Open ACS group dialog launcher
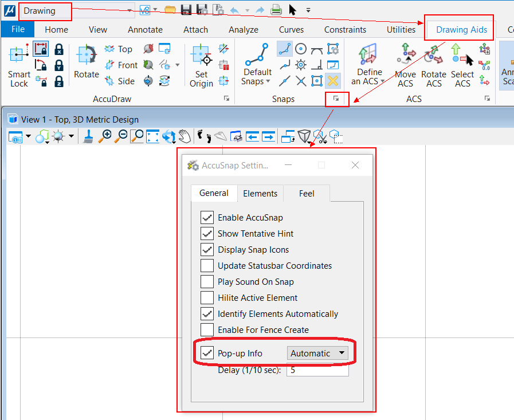The height and width of the screenshot is (420, 514). [488, 99]
